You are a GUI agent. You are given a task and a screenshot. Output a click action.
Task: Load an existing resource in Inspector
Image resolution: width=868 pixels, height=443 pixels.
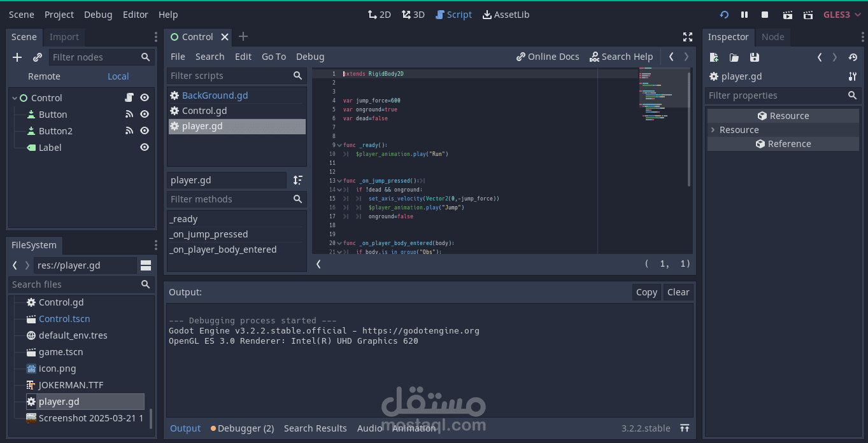tap(734, 57)
